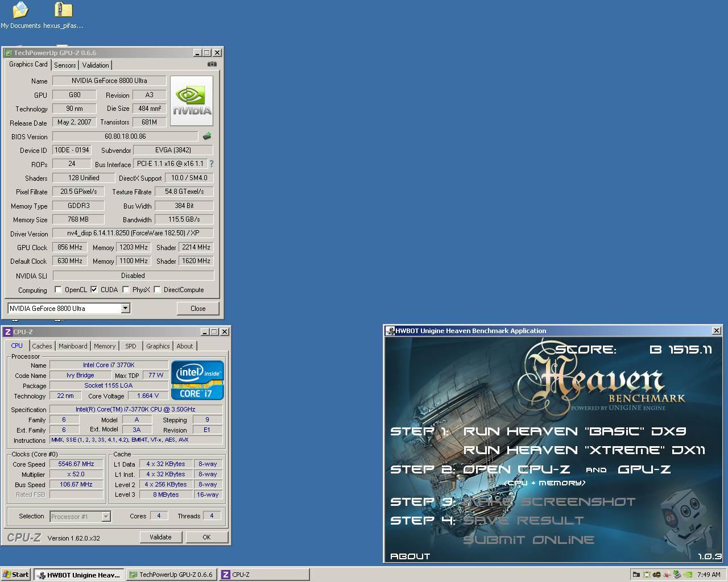
Task: Switch to the Validation tab in GPU-Z
Action: (x=96, y=65)
